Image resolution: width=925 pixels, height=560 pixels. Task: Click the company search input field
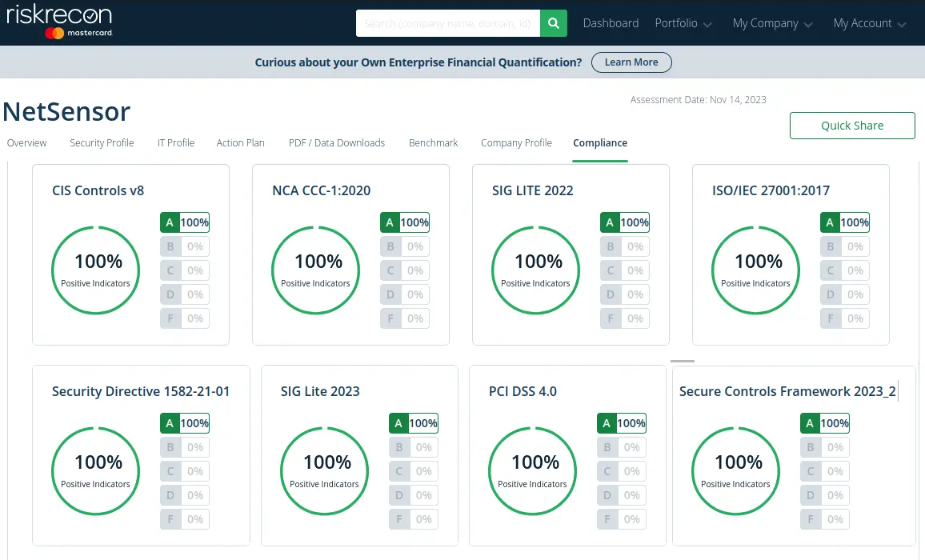tap(448, 23)
